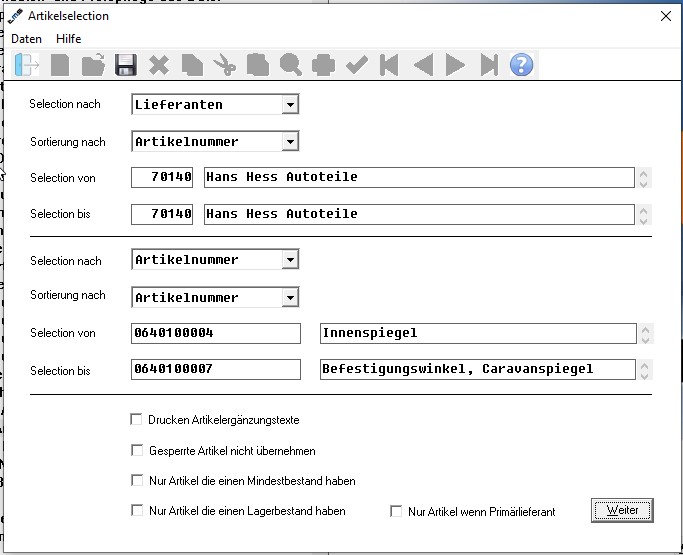Click stepper beside supplier Selection von
Viewport: 683px width, 555px height.
(x=643, y=178)
